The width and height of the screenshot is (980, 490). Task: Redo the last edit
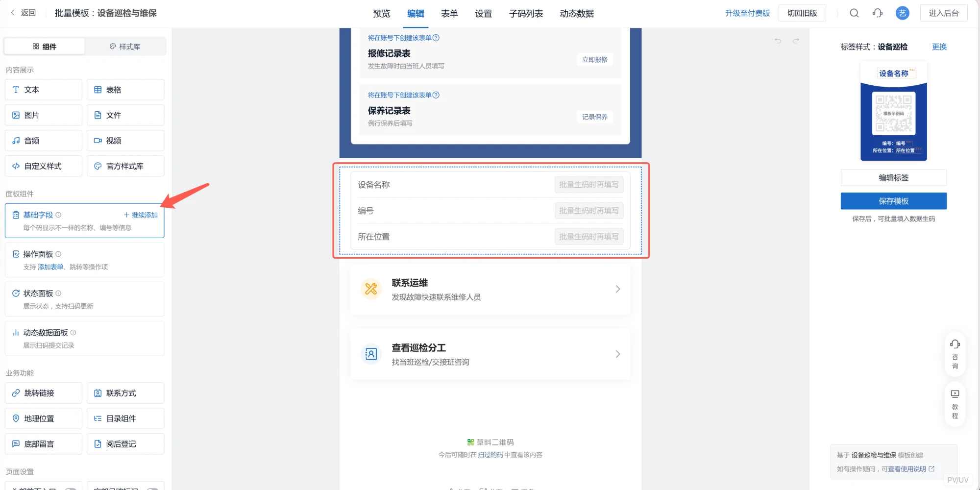(x=796, y=41)
